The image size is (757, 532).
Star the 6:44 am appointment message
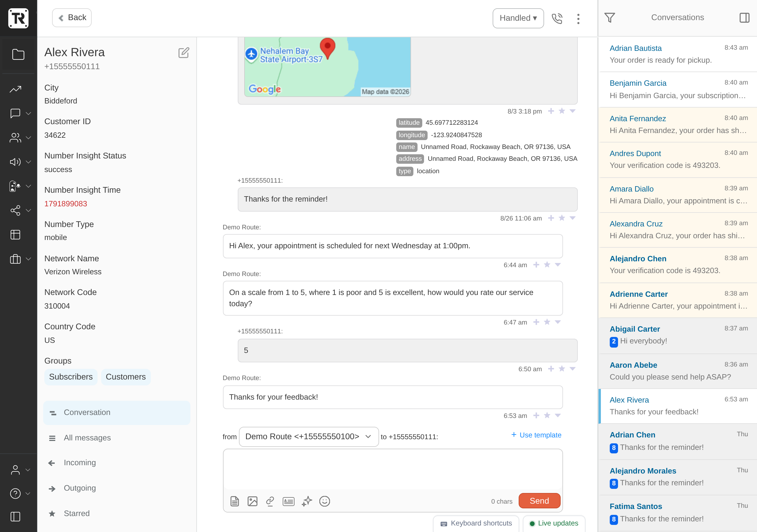coord(547,265)
